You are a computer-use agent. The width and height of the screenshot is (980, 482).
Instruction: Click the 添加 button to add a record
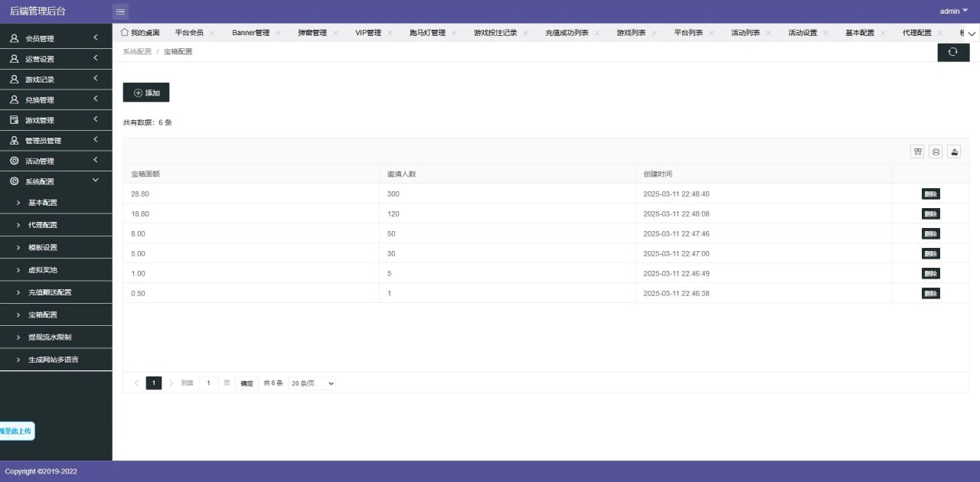[146, 92]
